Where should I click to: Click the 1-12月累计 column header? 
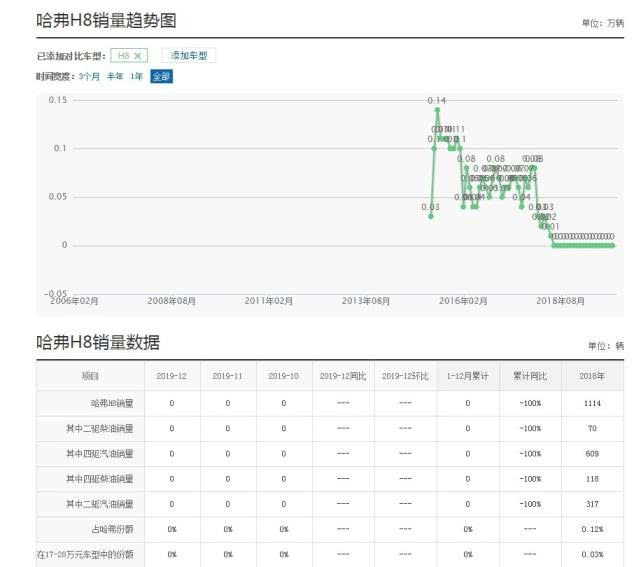[468, 376]
